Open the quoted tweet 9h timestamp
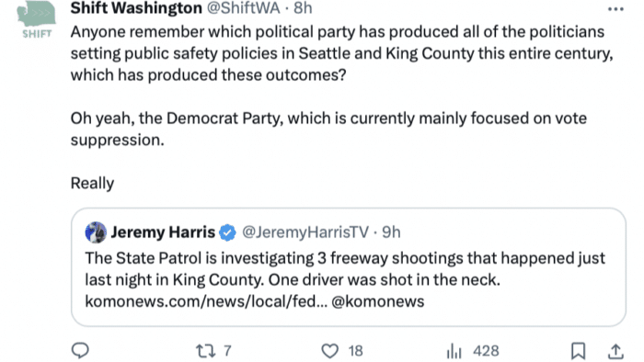 point(391,232)
